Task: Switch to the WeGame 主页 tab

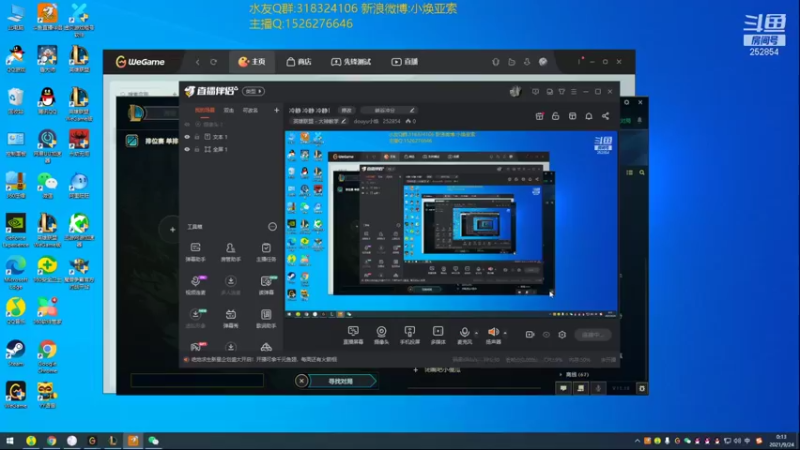Action: tap(252, 62)
